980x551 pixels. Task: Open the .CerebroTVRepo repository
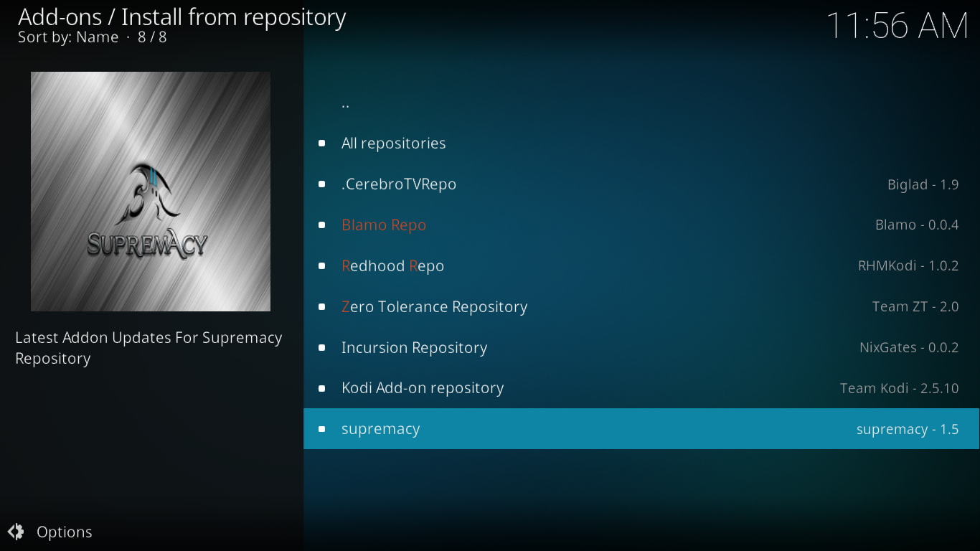tap(641, 184)
